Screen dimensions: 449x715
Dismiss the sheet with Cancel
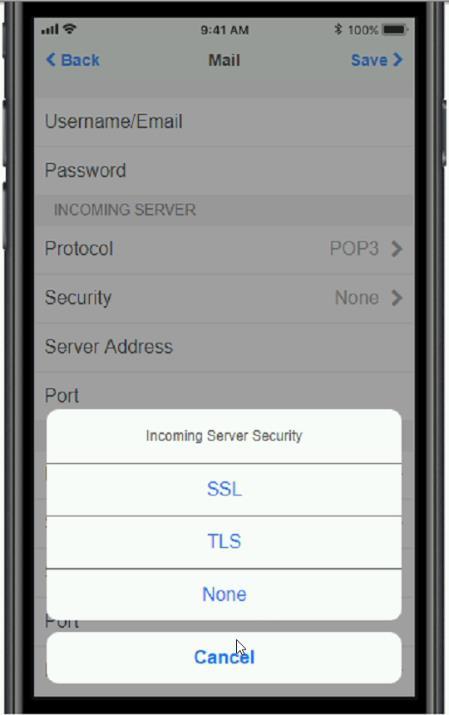(x=224, y=657)
